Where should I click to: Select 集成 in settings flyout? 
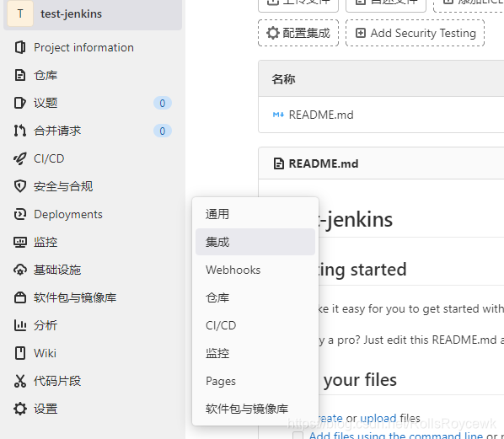coord(255,242)
